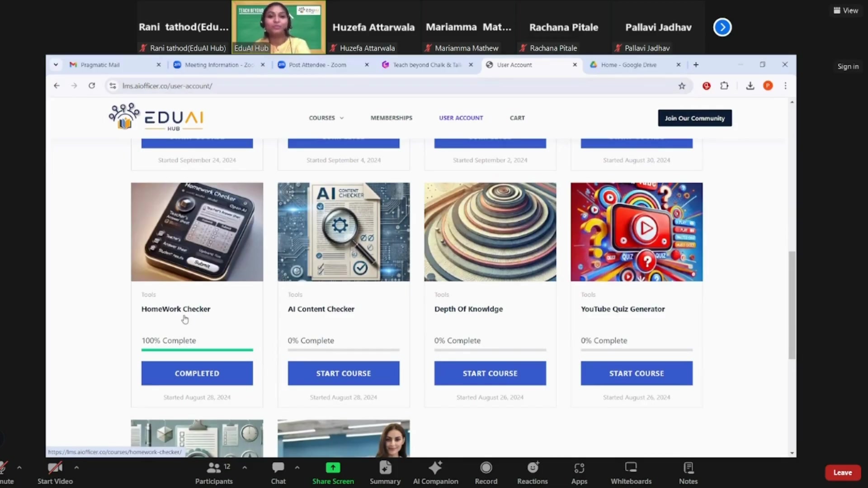The image size is (868, 488).
Task: Bookmark this page with the star icon
Action: (x=682, y=86)
